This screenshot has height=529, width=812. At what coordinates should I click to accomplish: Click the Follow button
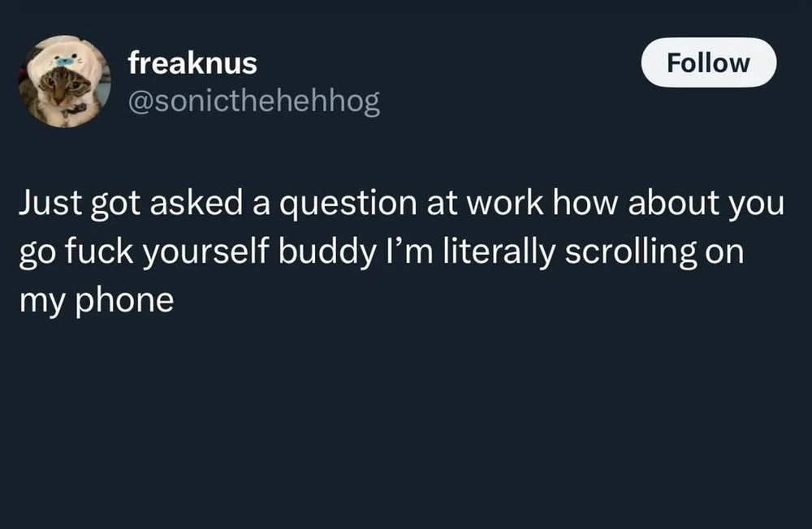(708, 62)
